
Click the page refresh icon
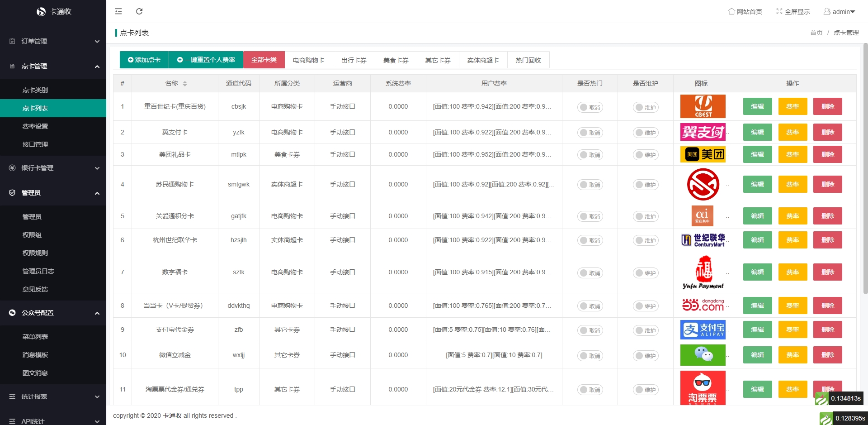coord(139,11)
